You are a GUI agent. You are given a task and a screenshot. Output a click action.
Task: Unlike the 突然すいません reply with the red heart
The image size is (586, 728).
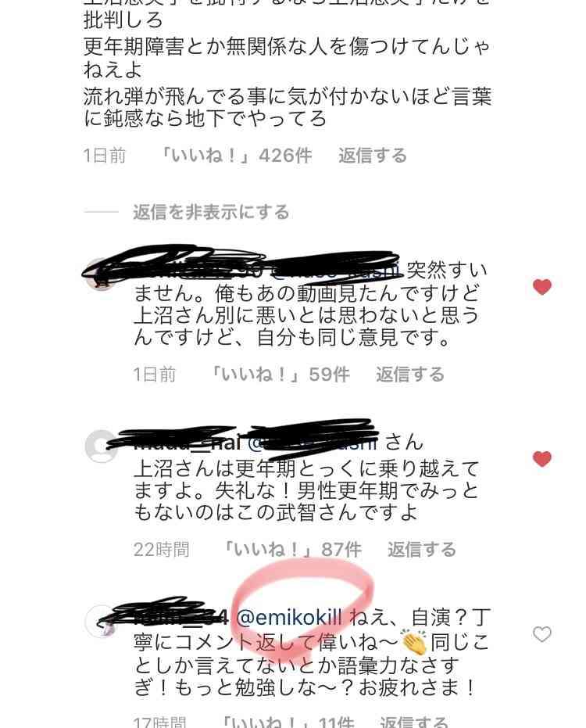[542, 286]
